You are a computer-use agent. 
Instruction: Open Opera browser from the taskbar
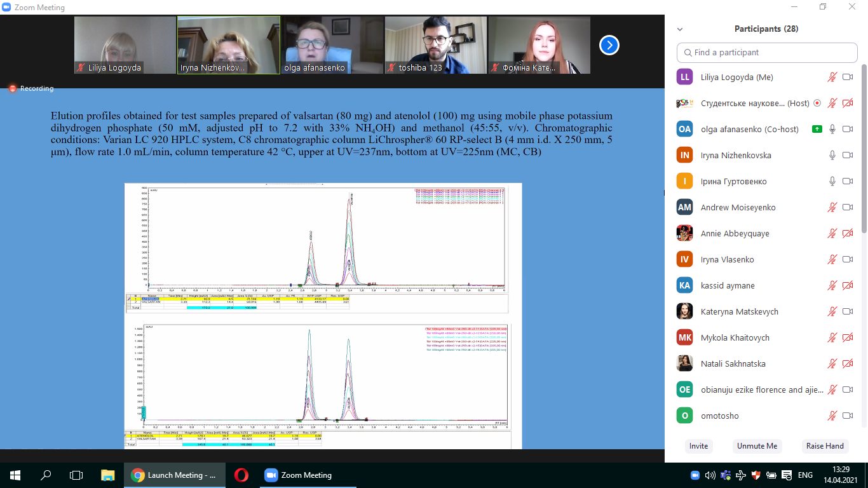[241, 475]
